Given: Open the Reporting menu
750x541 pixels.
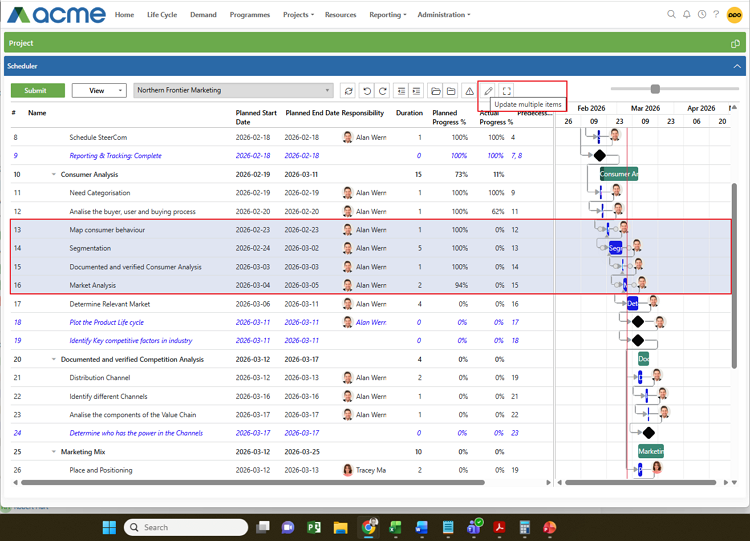Looking at the screenshot, I should point(387,15).
